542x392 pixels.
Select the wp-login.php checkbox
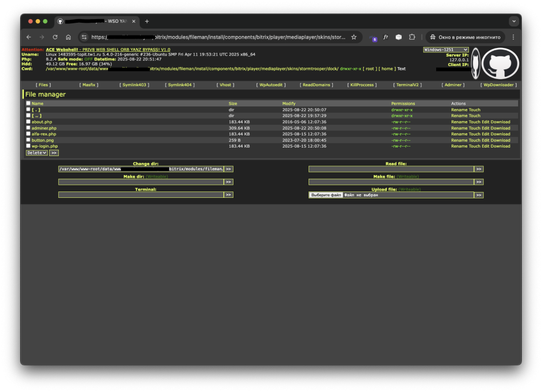pyautogui.click(x=29, y=146)
